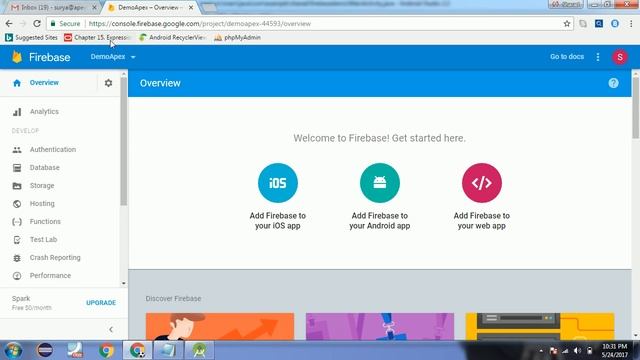Add Firebase to web app circle icon
Viewport: 640px width, 360px height.
point(482,183)
